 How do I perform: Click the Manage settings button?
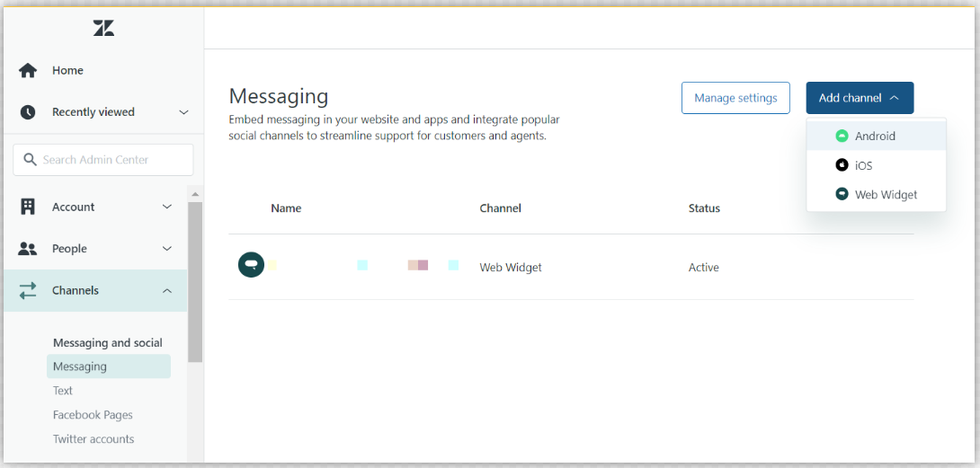pyautogui.click(x=735, y=98)
